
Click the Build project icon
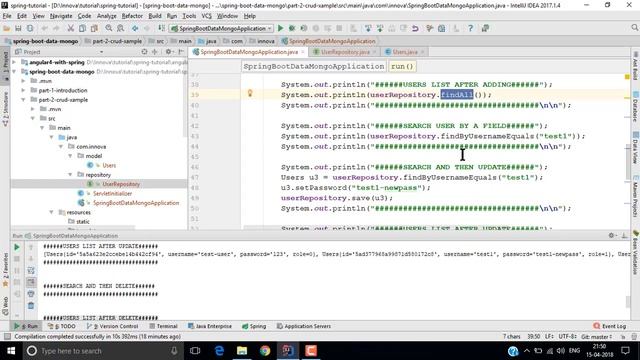tap(162, 29)
